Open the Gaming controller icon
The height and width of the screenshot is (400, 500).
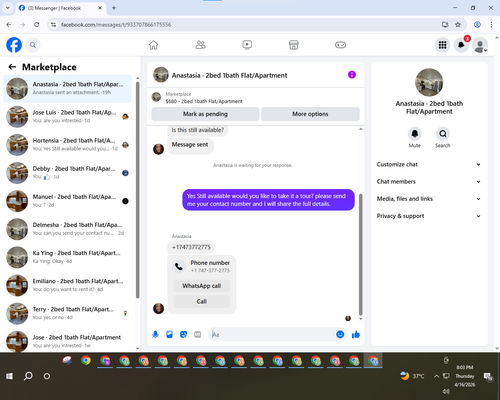click(x=340, y=45)
